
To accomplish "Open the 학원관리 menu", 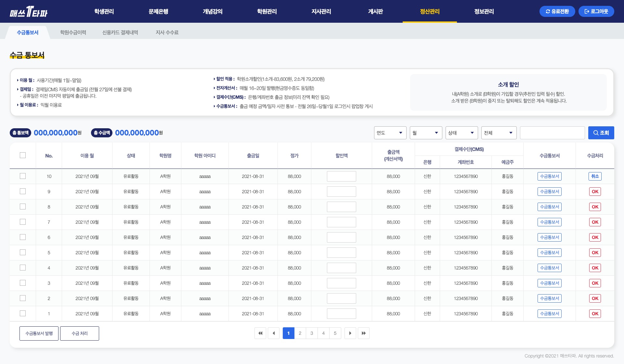I will pos(267,11).
